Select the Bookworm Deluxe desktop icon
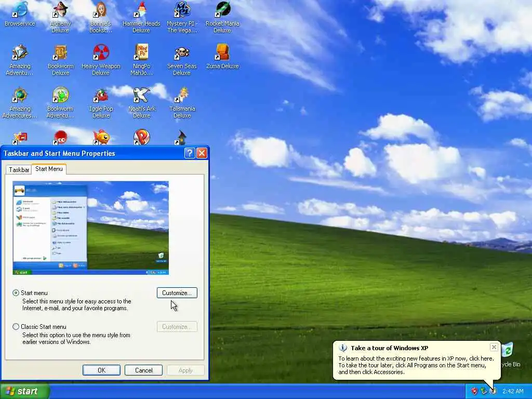 (60, 60)
